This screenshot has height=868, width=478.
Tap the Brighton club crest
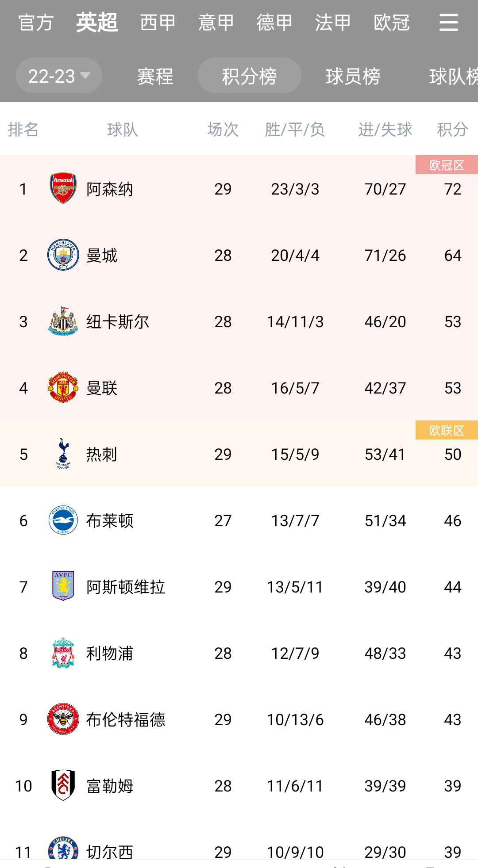click(x=63, y=520)
